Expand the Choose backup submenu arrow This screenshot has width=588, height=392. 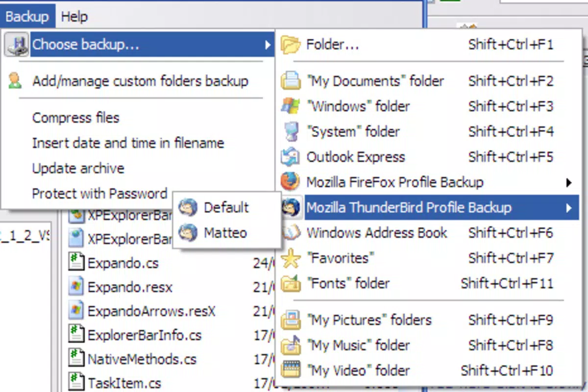(x=268, y=45)
